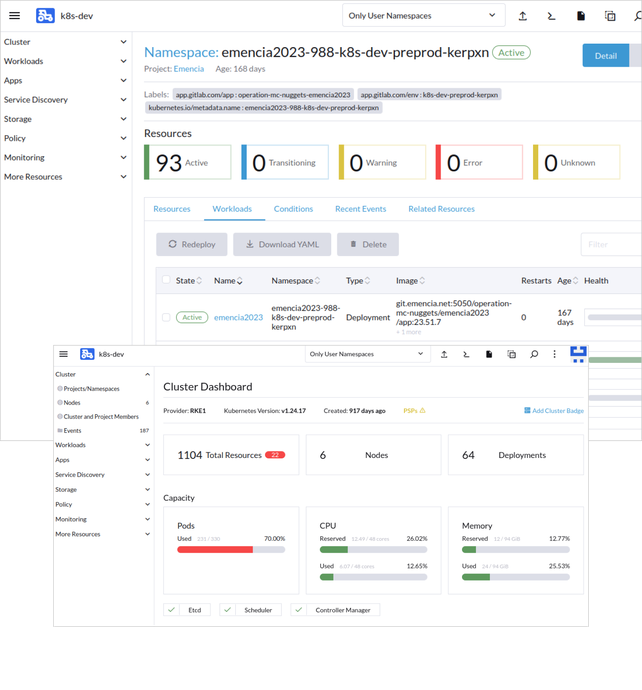The height and width of the screenshot is (690, 642).
Task: Open the Recent Events tab
Action: pyautogui.click(x=360, y=209)
